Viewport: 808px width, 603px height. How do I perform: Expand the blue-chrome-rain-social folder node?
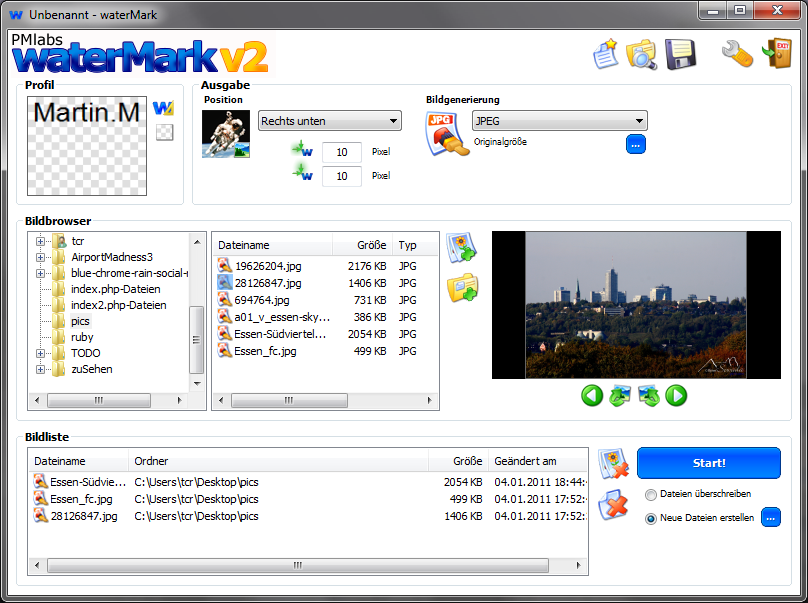[40, 273]
